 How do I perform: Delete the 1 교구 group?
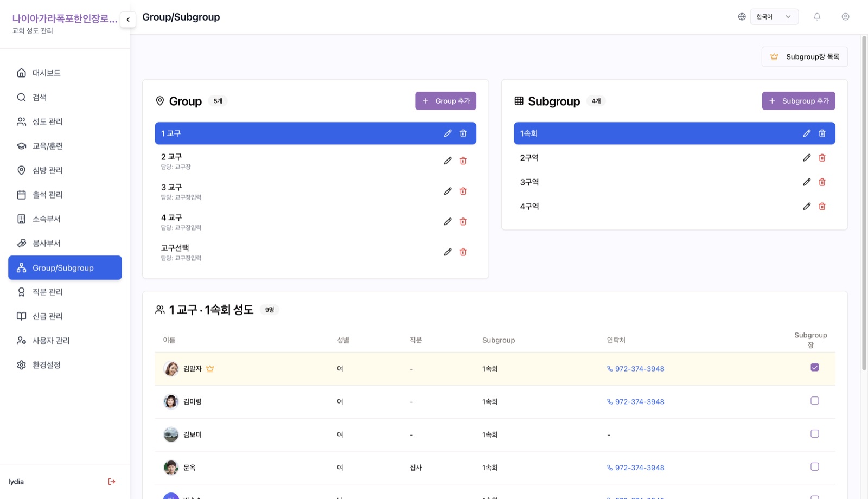click(463, 133)
